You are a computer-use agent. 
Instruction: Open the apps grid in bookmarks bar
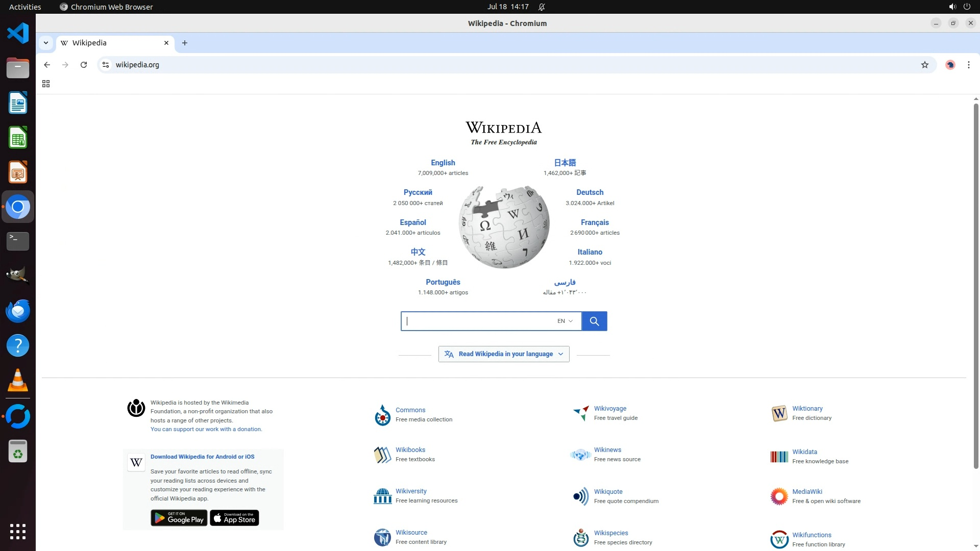point(46,84)
